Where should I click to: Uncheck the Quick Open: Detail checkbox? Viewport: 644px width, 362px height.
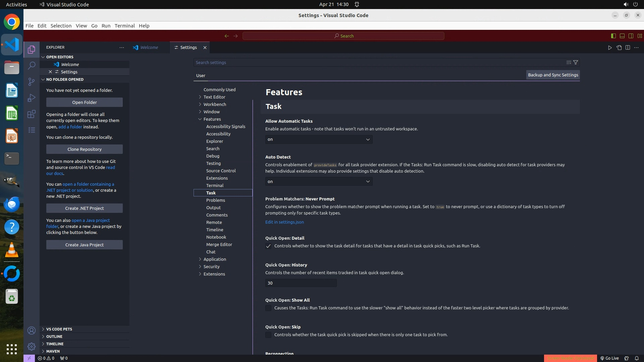(268, 246)
